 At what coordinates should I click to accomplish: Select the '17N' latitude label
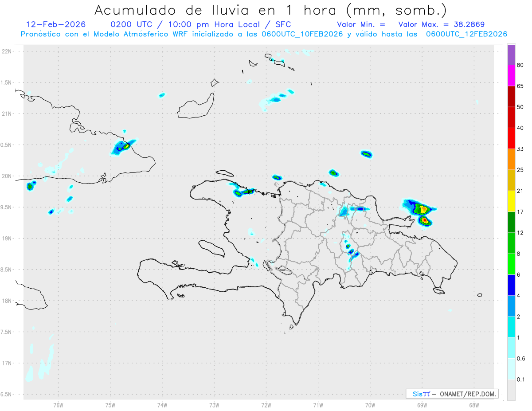8,363
